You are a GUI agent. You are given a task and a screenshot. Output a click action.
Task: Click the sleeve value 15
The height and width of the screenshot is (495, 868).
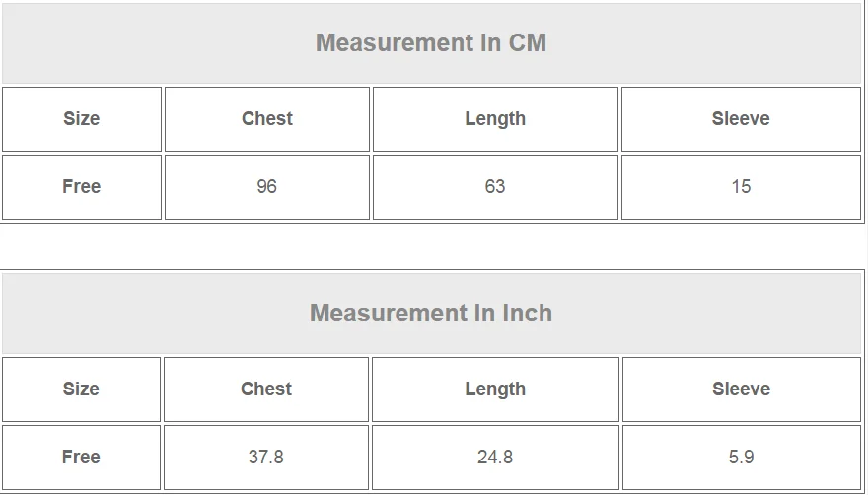pos(741,187)
